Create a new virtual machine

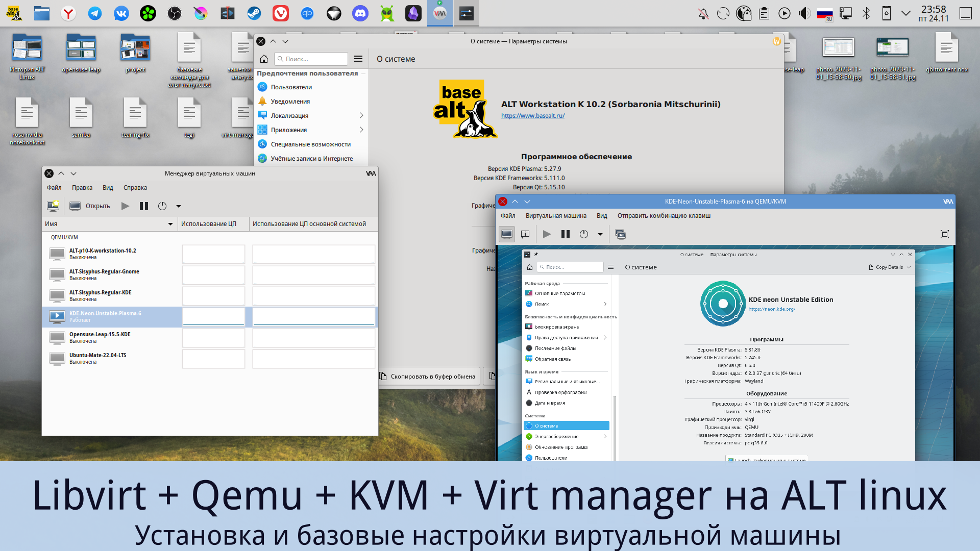[x=53, y=206]
